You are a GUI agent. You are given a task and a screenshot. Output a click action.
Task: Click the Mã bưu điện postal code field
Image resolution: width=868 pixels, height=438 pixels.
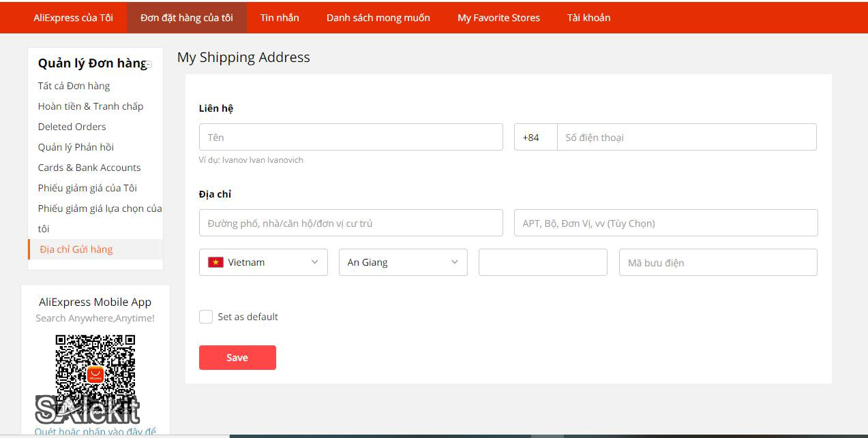(717, 262)
